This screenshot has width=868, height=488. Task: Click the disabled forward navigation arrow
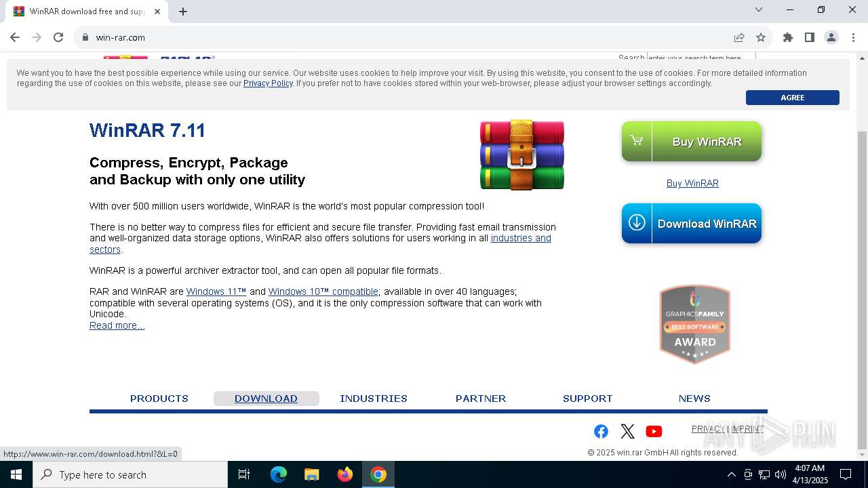(x=37, y=37)
